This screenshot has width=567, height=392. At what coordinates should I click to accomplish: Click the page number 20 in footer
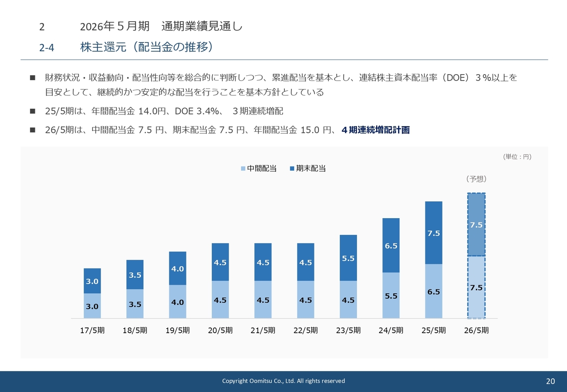[551, 381]
